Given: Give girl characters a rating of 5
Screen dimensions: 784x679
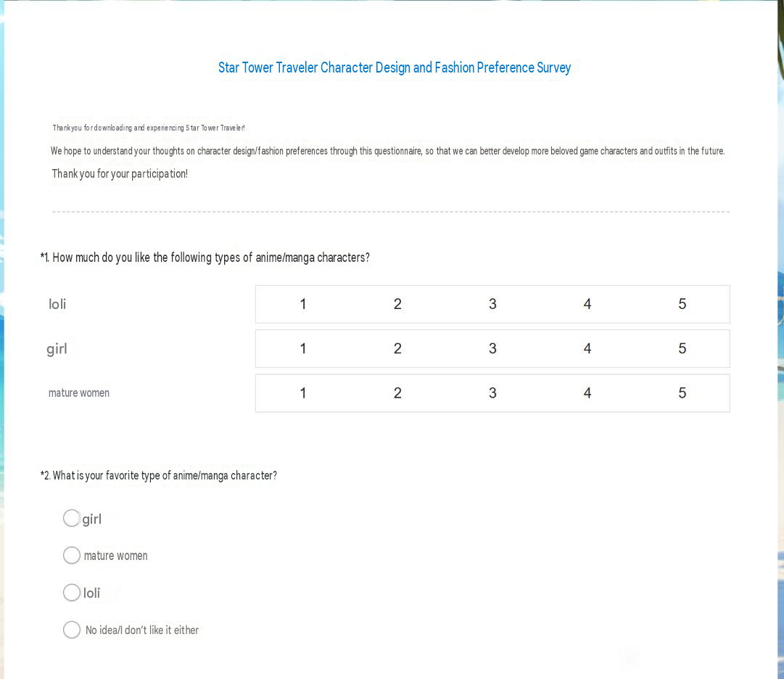Looking at the screenshot, I should pos(682,348).
